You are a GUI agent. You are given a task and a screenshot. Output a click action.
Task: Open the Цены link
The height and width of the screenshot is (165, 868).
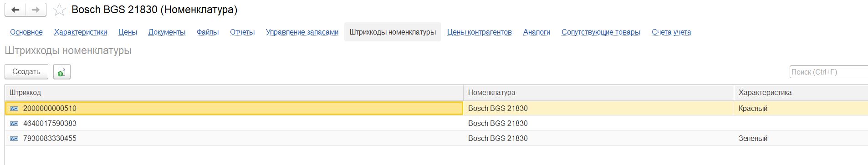tap(128, 32)
